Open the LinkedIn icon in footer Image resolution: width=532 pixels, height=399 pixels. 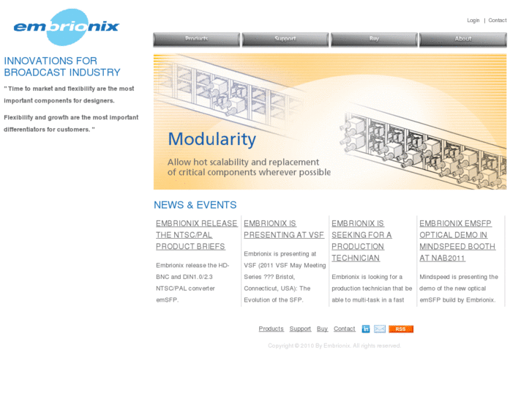[x=365, y=329]
